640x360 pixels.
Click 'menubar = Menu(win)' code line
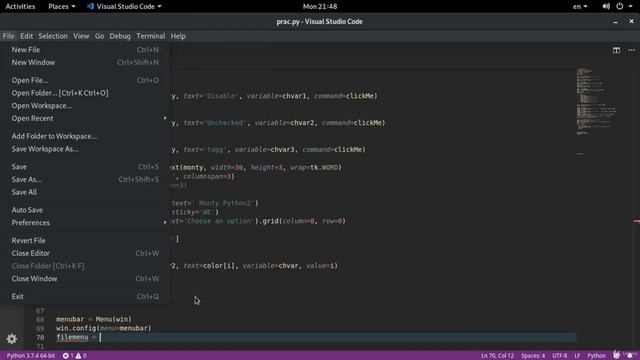click(94, 319)
